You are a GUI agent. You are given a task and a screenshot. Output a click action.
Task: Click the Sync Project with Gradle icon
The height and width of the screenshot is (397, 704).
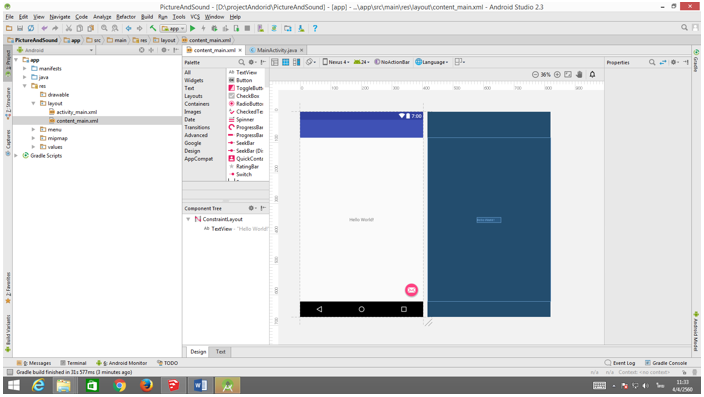274,28
